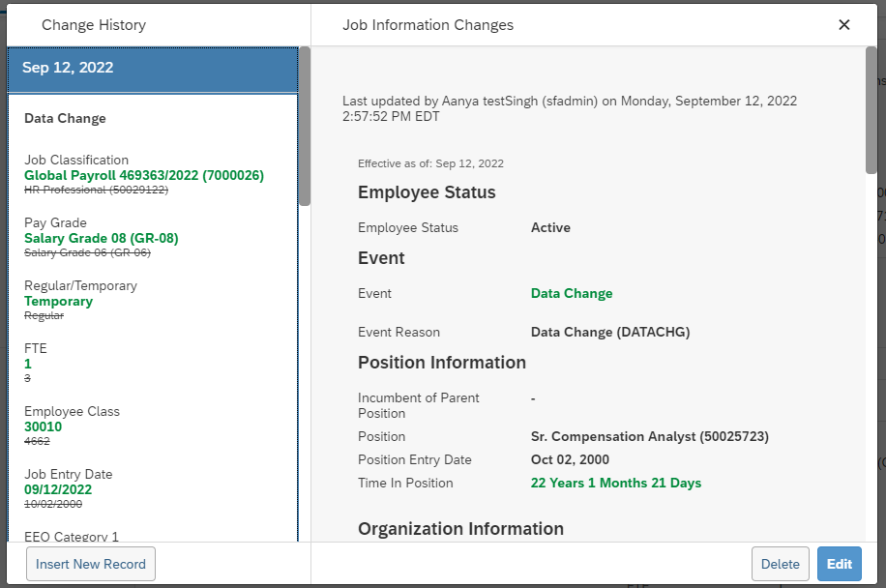The height and width of the screenshot is (588, 886).
Task: Click the Temporary employment value
Action: tap(58, 301)
